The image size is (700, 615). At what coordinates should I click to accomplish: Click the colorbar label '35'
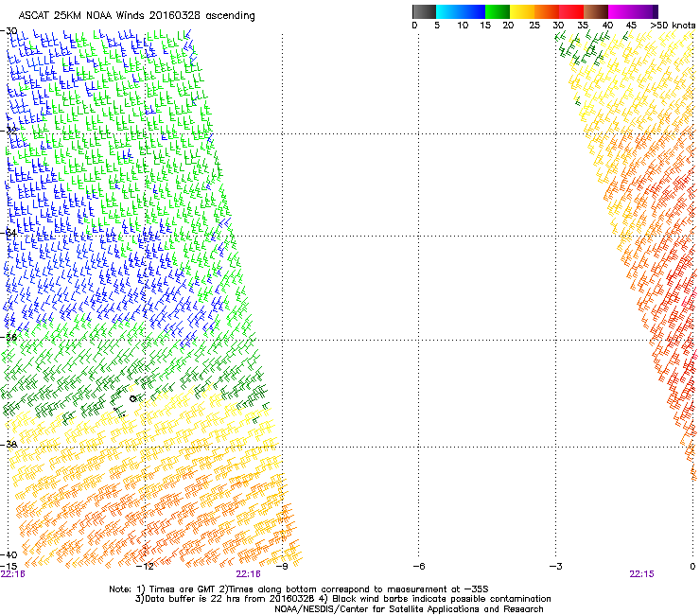pos(583,26)
